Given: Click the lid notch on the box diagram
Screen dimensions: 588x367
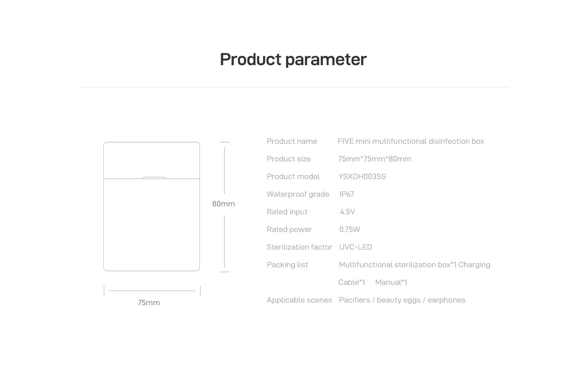Looking at the screenshot, I should (x=153, y=178).
